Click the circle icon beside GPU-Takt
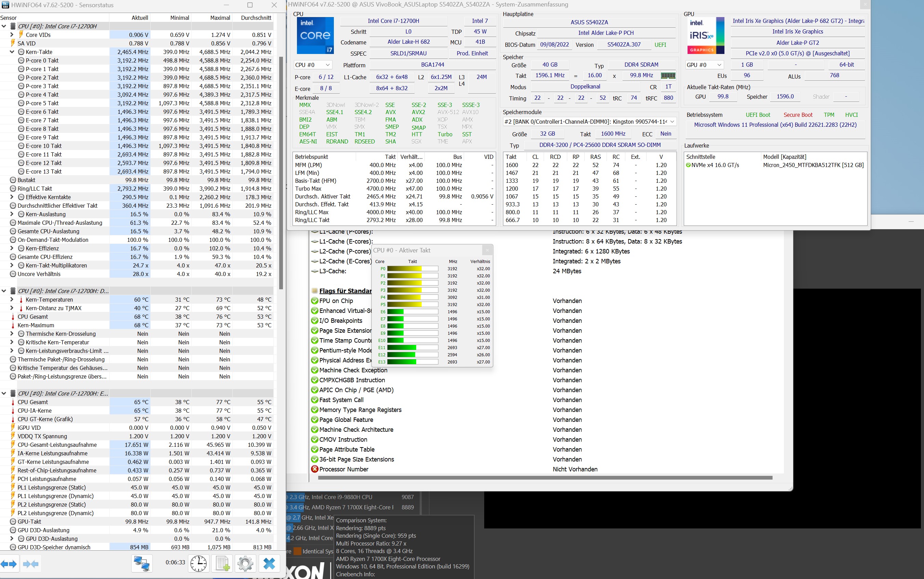 pyautogui.click(x=13, y=522)
